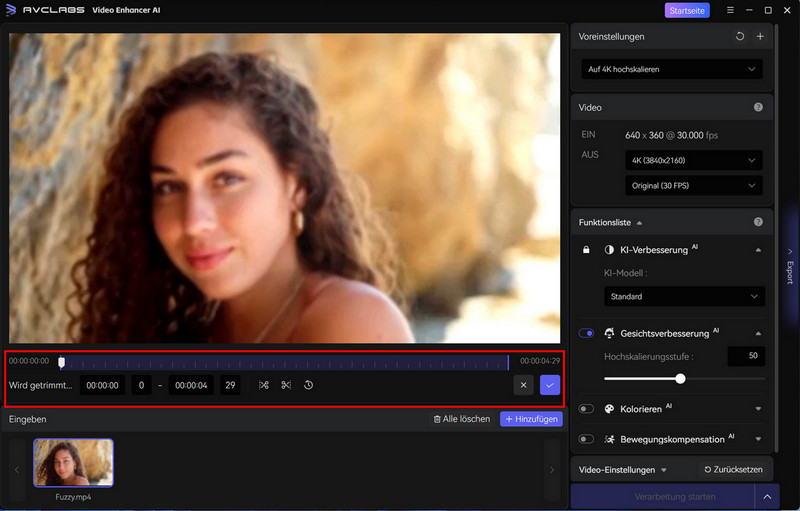This screenshot has width=800, height=511.
Task: Click the help icon beside Funktionsliste
Action: pyautogui.click(x=758, y=222)
